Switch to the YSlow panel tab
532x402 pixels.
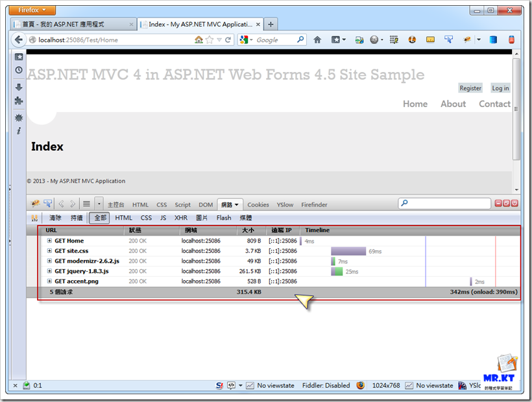[285, 205]
